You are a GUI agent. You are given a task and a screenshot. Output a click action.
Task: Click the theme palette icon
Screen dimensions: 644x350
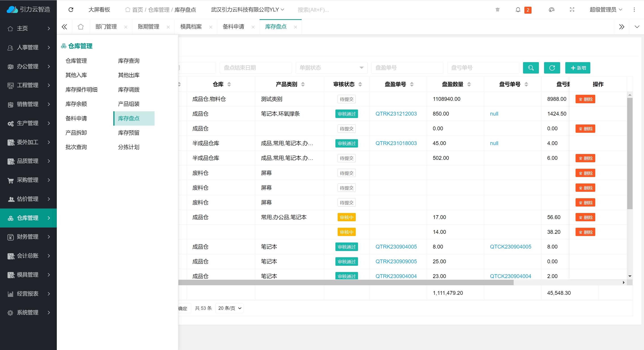pyautogui.click(x=551, y=10)
